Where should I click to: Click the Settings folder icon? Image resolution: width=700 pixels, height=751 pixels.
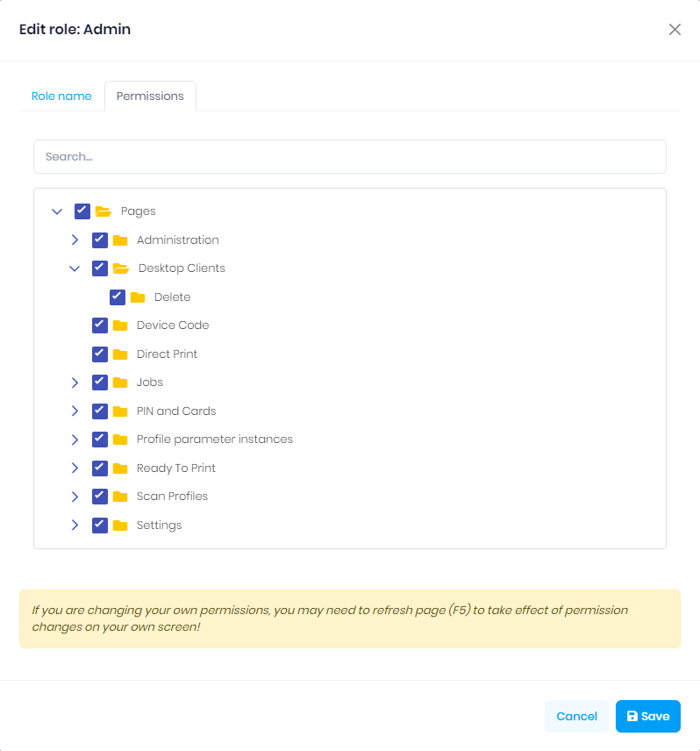click(120, 526)
